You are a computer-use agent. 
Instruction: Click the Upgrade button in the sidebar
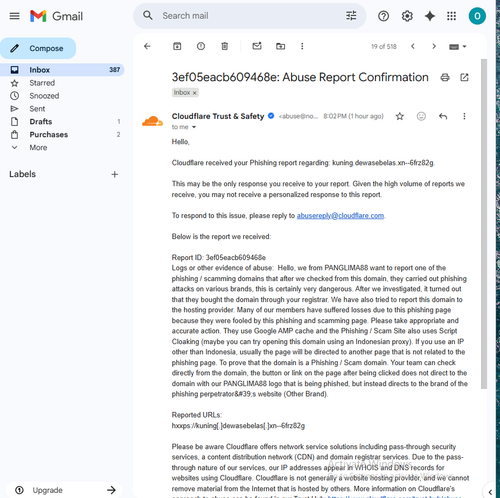point(64,490)
